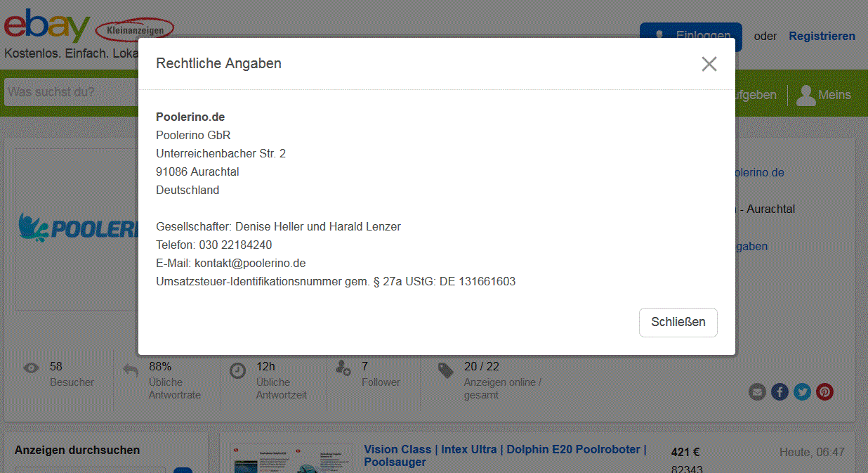Open the Vision Class Poolroboter listing title
868x473 pixels.
pos(505,455)
